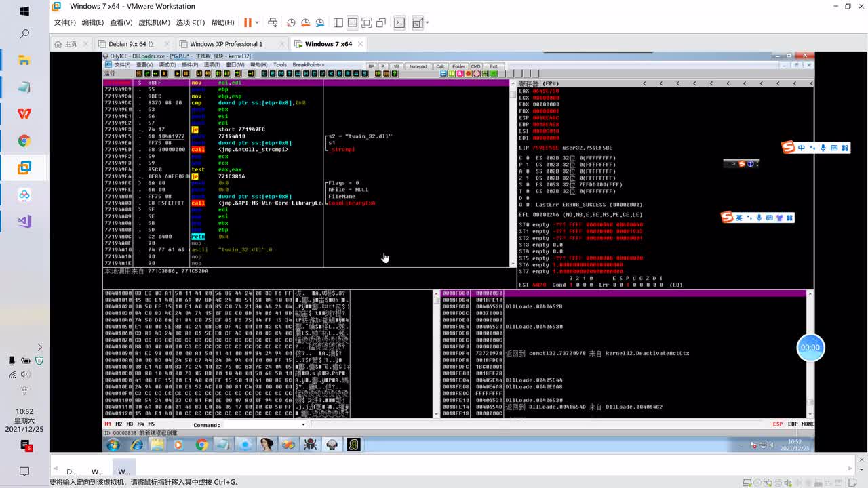
Task: Toggle the VMware thumbnail bar view
Action: 353,22
